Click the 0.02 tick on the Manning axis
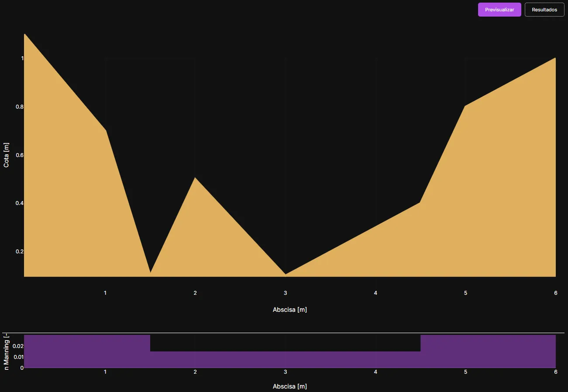Viewport: 568px width, 392px height. tap(17, 346)
